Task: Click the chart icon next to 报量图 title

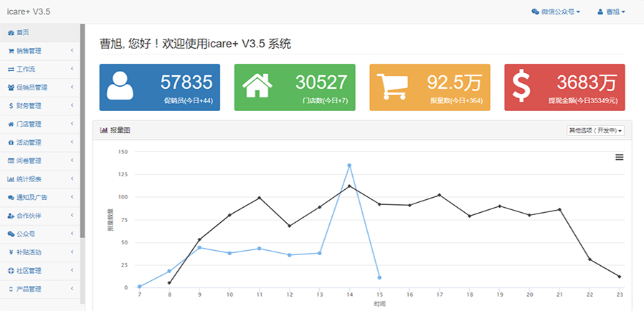Action: tap(103, 130)
